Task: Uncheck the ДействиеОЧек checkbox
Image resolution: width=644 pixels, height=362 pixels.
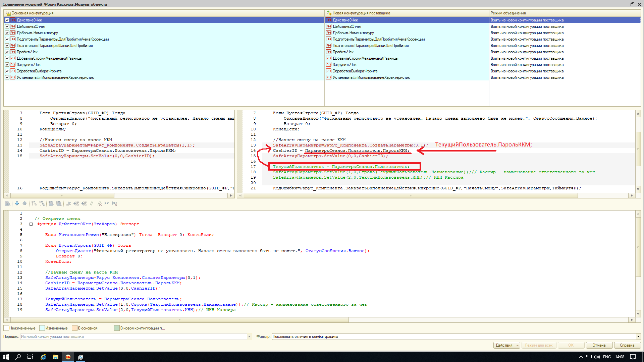Action: click(7, 20)
